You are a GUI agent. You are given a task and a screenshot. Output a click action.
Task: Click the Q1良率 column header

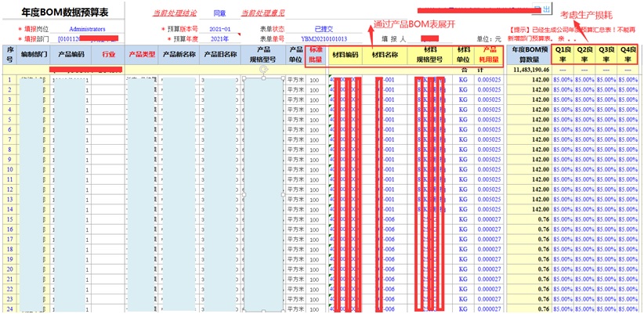click(563, 54)
